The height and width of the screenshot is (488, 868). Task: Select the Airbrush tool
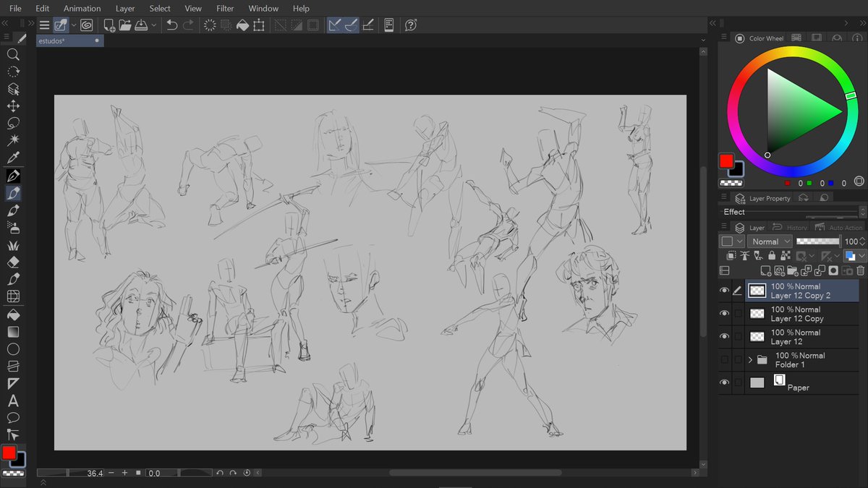coord(13,227)
